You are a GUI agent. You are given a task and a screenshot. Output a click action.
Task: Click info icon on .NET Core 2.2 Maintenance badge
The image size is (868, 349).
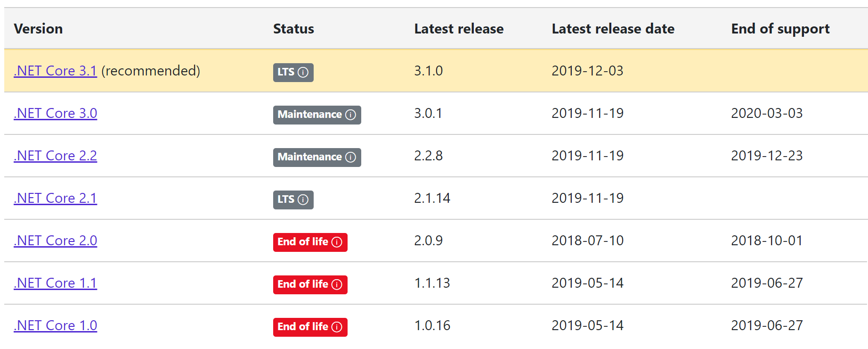point(350,157)
